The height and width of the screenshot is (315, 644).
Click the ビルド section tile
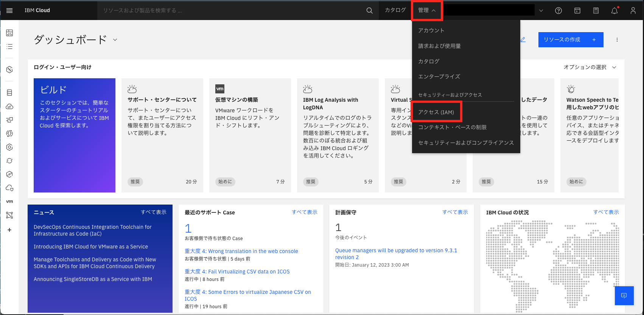tap(75, 135)
